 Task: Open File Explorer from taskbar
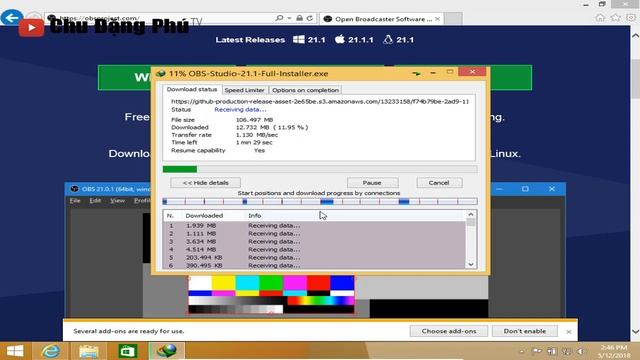click(89, 351)
